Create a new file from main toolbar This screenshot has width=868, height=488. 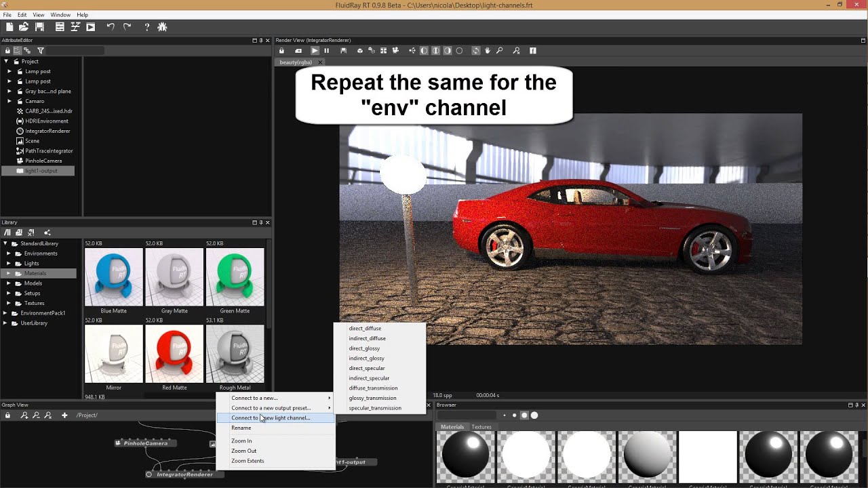(9, 27)
